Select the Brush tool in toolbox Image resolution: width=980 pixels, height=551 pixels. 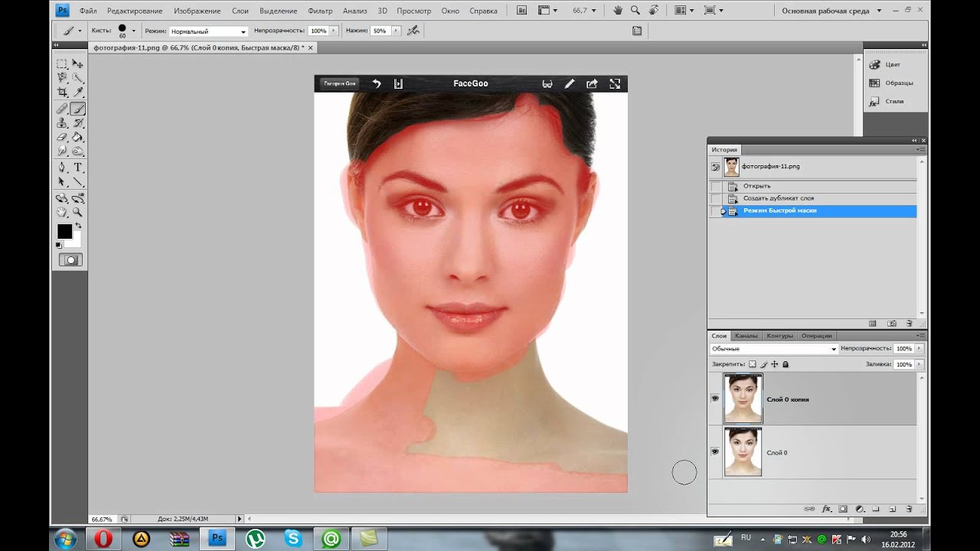pyautogui.click(x=77, y=109)
